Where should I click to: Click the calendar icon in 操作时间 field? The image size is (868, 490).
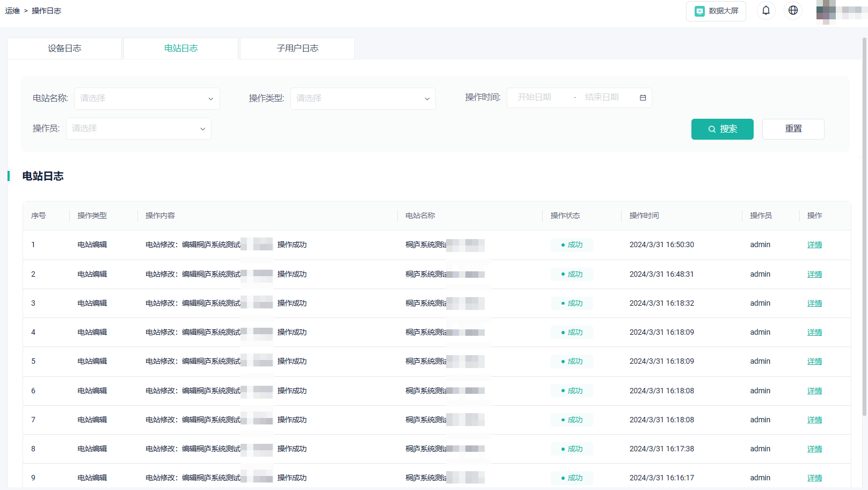pyautogui.click(x=643, y=97)
